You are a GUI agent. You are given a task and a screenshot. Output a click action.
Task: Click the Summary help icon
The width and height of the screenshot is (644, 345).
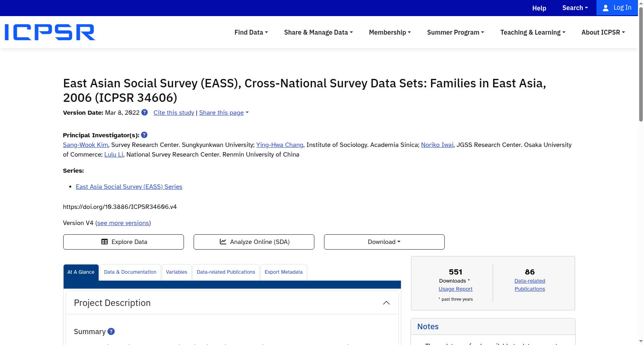(111, 331)
